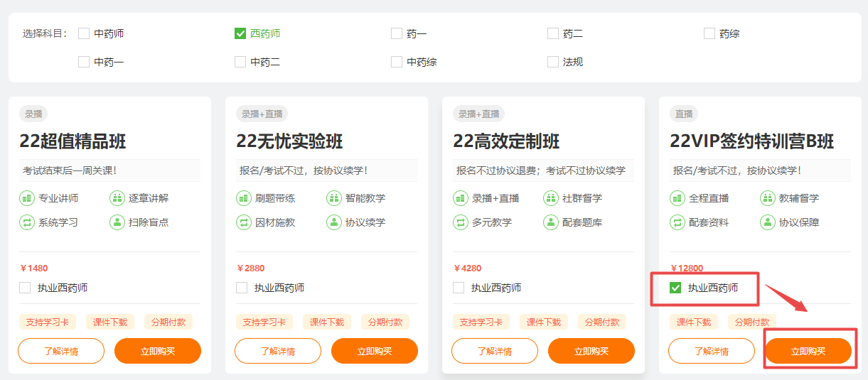The width and height of the screenshot is (868, 380).
Task: Click the 多元教学 icon in 22高效定制班
Action: [x=461, y=222]
